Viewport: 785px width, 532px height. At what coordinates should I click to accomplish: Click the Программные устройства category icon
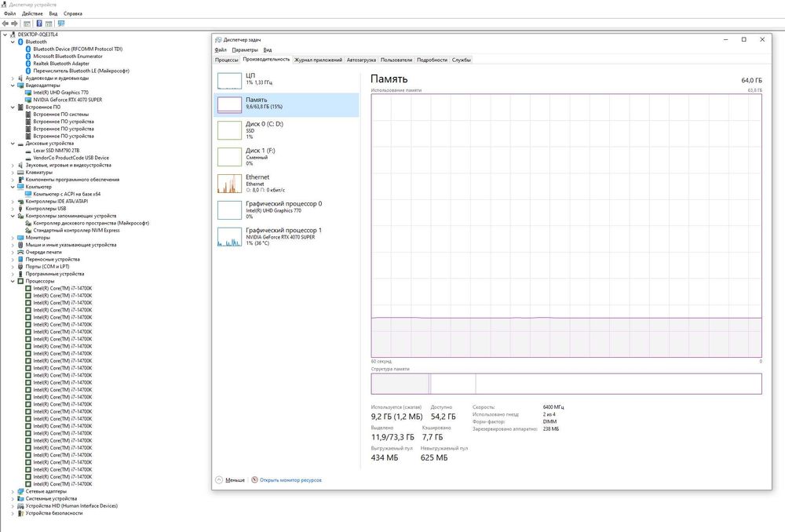coord(20,274)
